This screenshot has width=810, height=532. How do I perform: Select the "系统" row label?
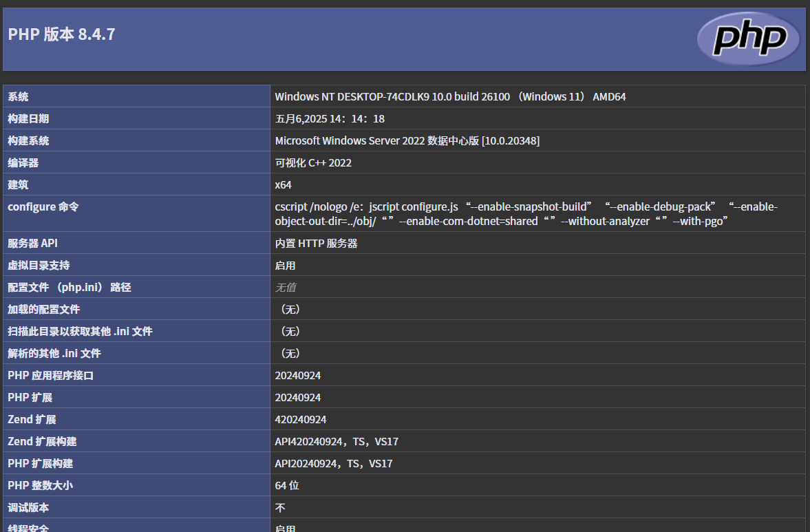[19, 96]
